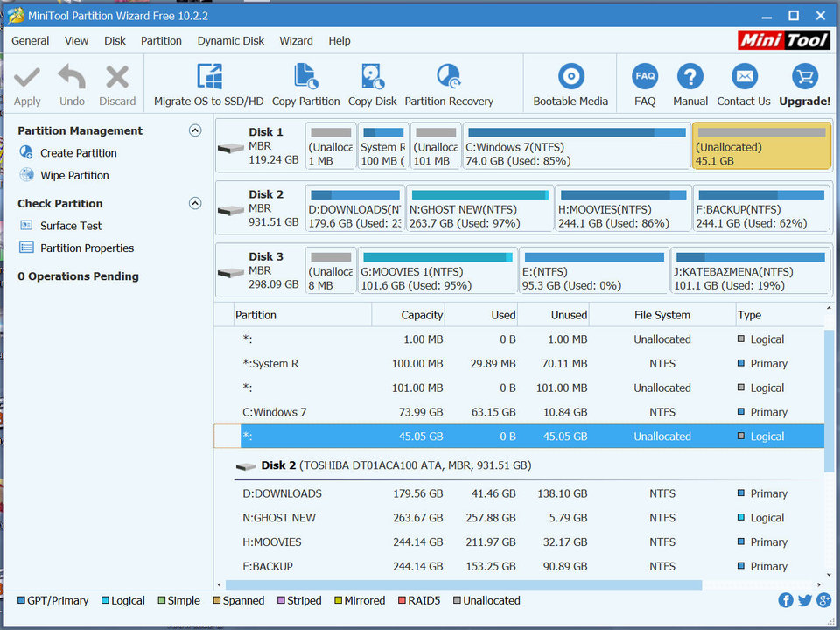840x630 pixels.
Task: Collapse the Check Partition section
Action: 195,203
